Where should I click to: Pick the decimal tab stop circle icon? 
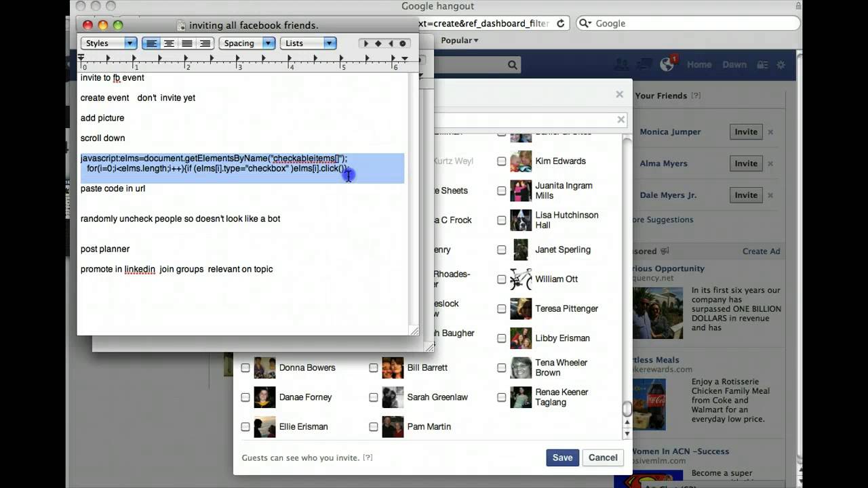click(x=403, y=43)
